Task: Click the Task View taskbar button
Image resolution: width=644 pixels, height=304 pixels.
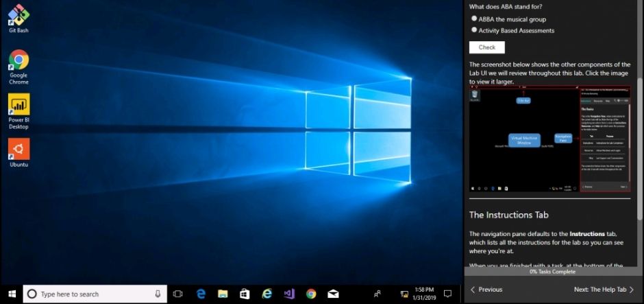Action: point(178,294)
